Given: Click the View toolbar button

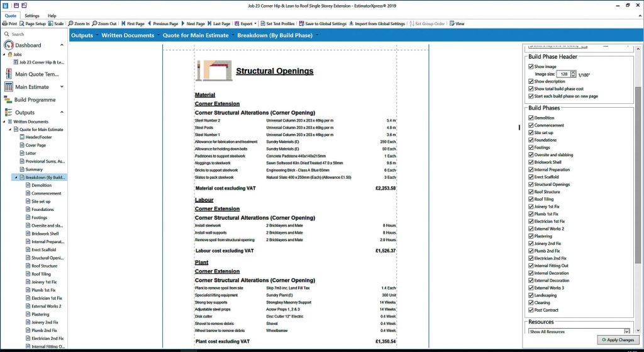Looking at the screenshot, I should click(457, 23).
